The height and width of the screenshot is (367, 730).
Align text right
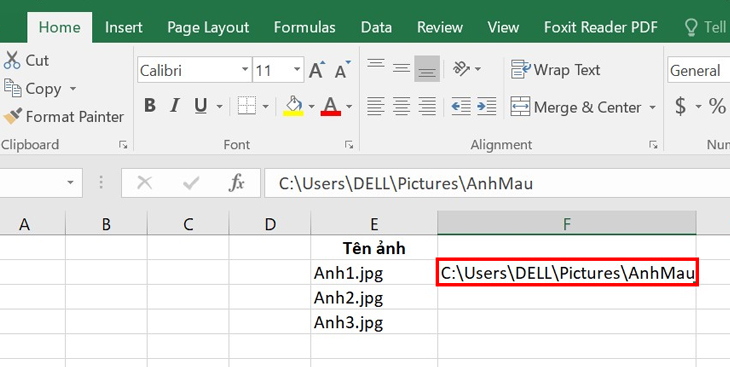click(427, 107)
